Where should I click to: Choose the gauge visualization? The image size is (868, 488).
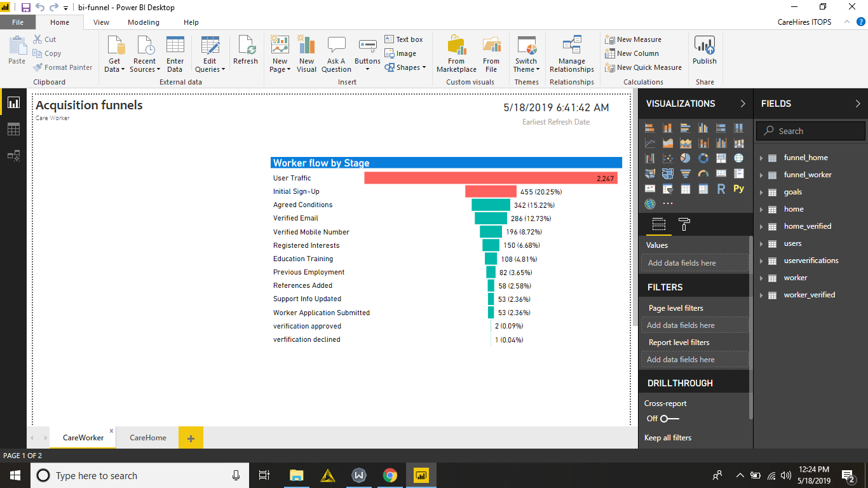703,173
